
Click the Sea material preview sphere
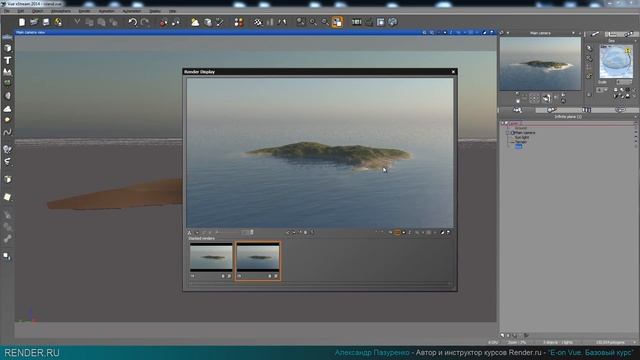pyautogui.click(x=616, y=61)
